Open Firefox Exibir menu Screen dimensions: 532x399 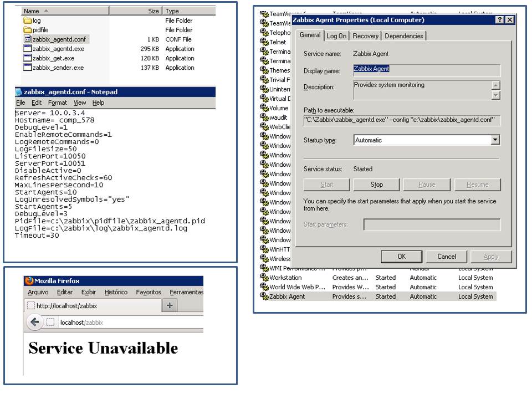click(x=88, y=292)
